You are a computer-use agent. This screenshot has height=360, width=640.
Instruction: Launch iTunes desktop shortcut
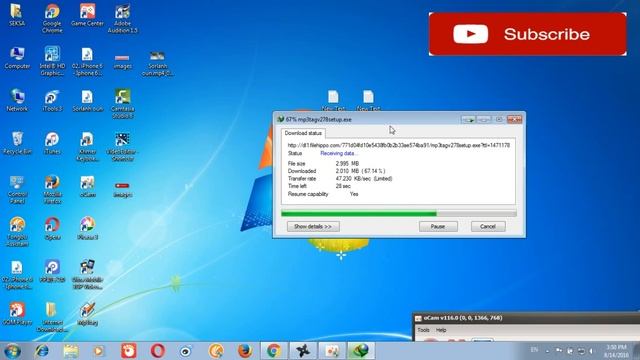[x=52, y=143]
